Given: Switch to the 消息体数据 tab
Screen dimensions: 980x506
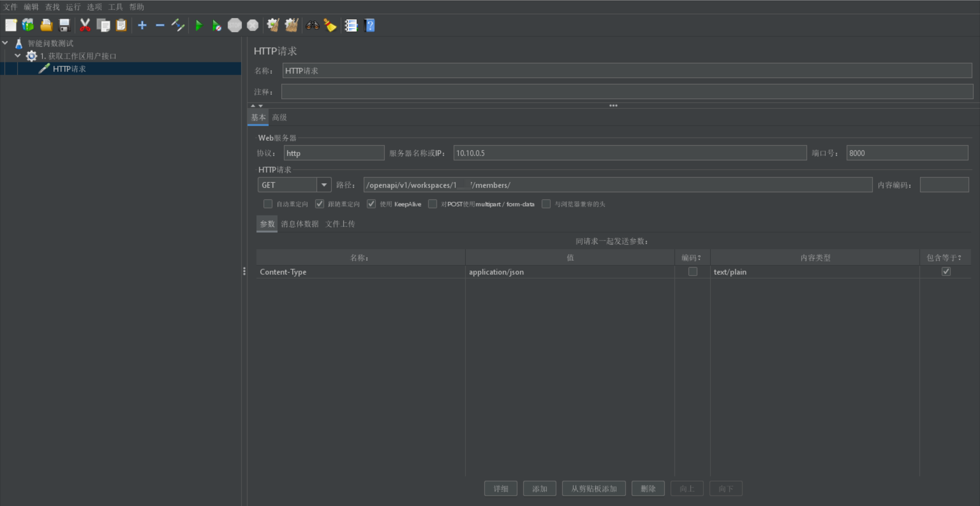Looking at the screenshot, I should click(300, 224).
